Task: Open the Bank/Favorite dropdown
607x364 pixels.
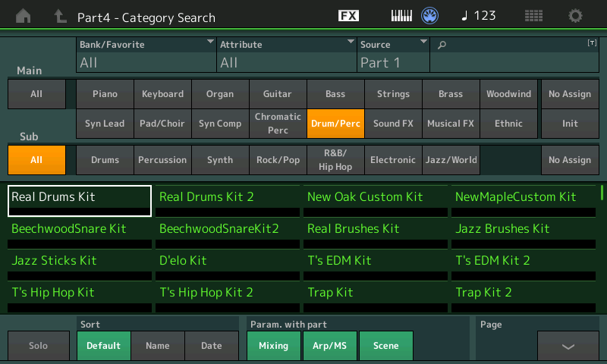Action: (146, 55)
